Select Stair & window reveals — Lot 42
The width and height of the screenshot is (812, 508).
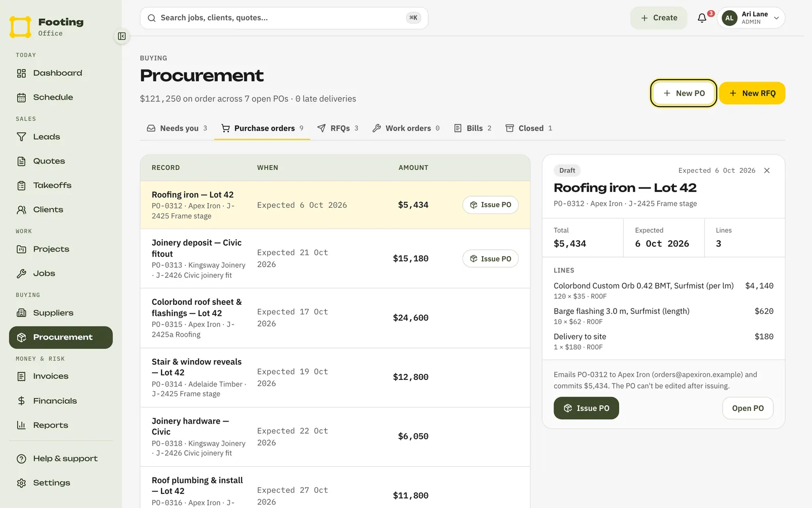point(335,377)
